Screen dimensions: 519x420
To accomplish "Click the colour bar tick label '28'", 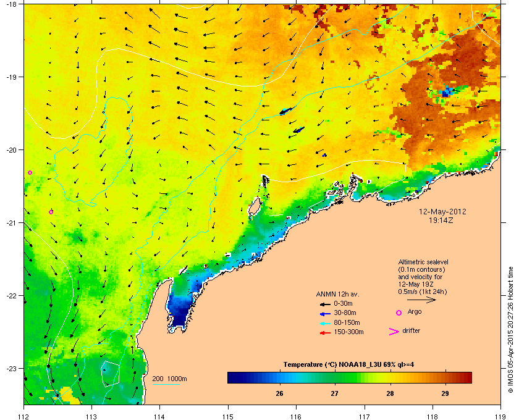I will (x=390, y=393).
